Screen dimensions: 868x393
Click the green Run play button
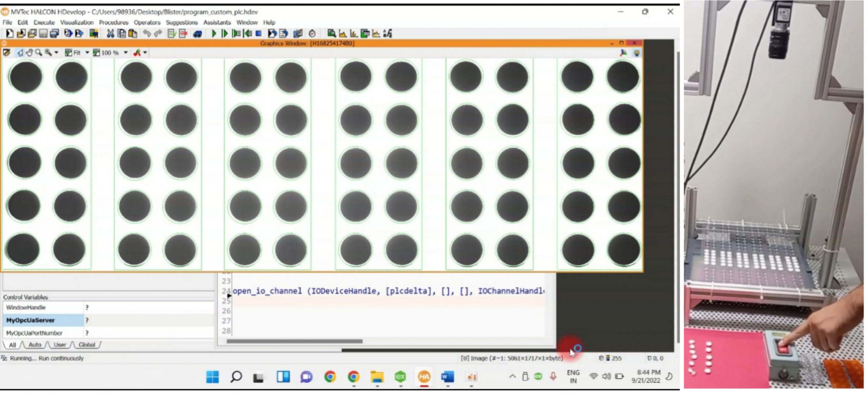[214, 34]
